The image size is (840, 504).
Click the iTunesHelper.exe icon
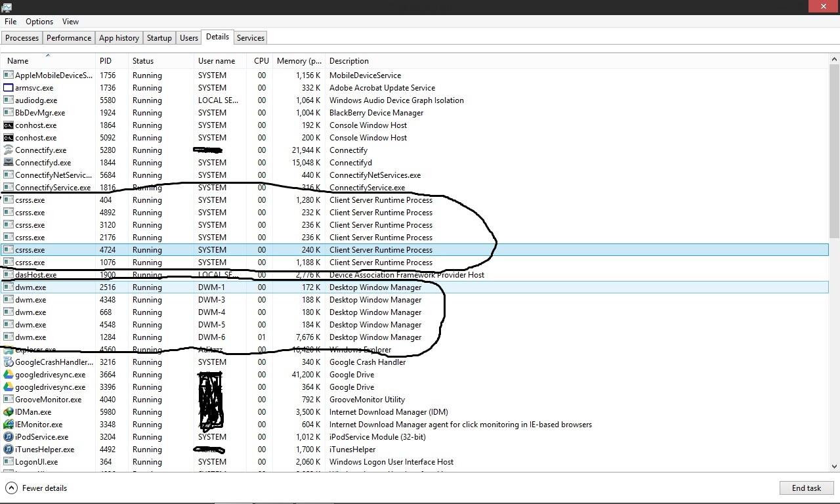8,450
